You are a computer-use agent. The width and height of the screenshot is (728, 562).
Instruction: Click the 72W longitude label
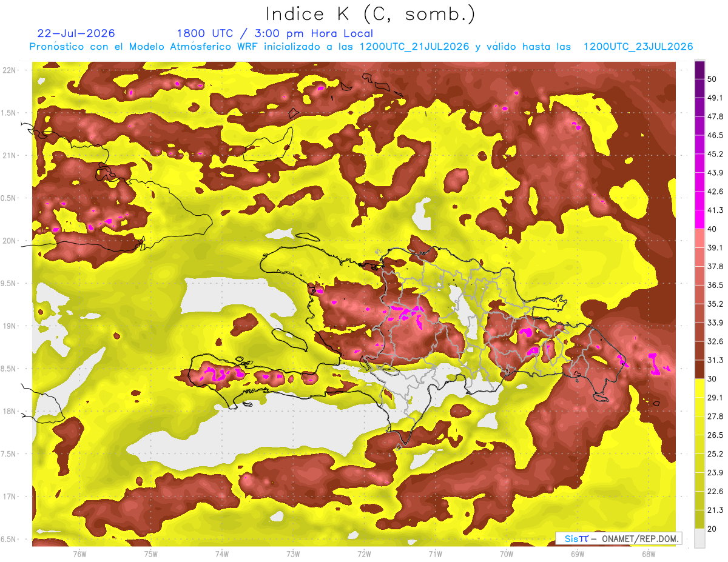364,554
